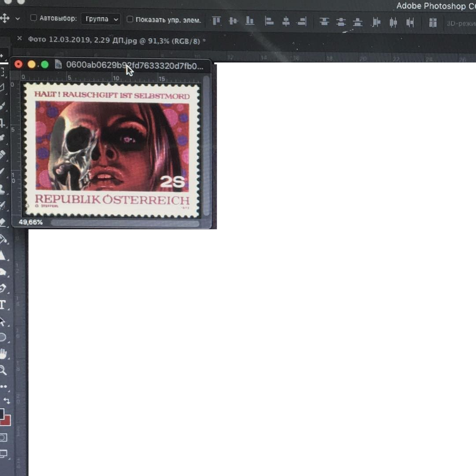
Task: Distribute horizontal centers of layers
Action: (x=393, y=23)
